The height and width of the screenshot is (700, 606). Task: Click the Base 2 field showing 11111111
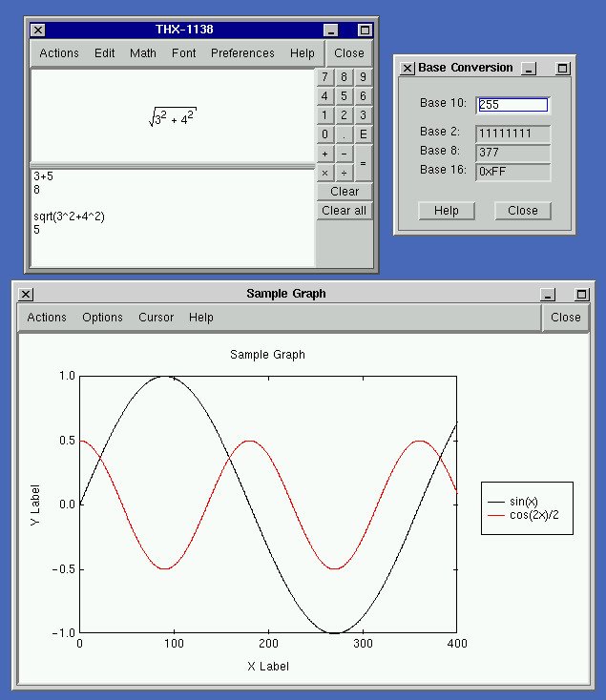512,134
